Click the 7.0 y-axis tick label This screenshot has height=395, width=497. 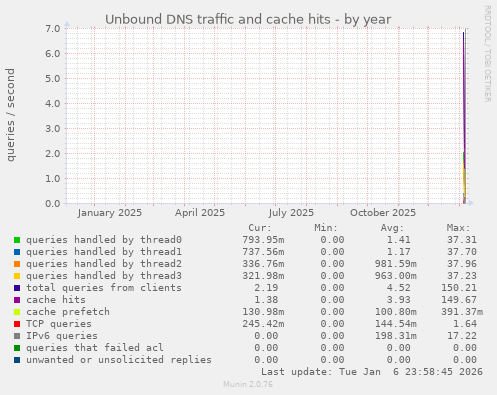[53, 28]
